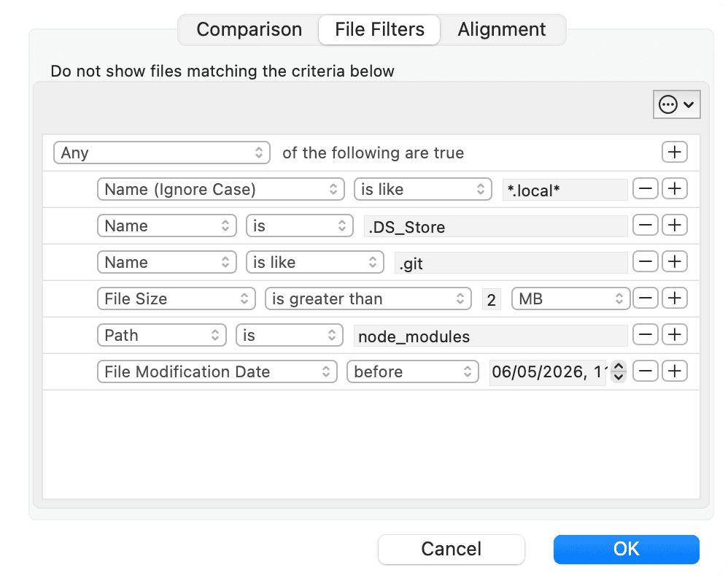Open the File Size attribute dropdown
Image resolution: width=728 pixels, height=578 pixels.
[x=176, y=298]
